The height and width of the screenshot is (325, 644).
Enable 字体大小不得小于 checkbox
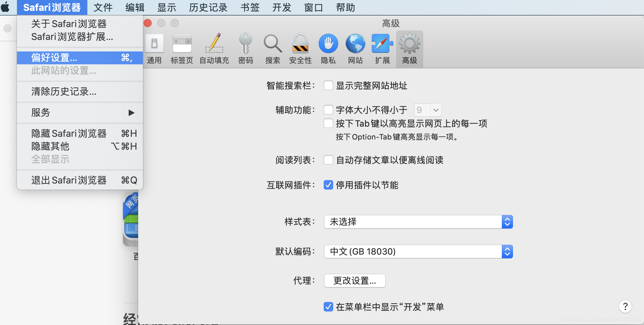[328, 110]
